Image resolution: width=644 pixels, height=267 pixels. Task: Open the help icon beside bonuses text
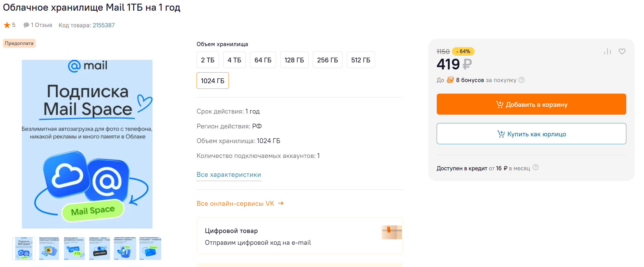pyautogui.click(x=522, y=80)
